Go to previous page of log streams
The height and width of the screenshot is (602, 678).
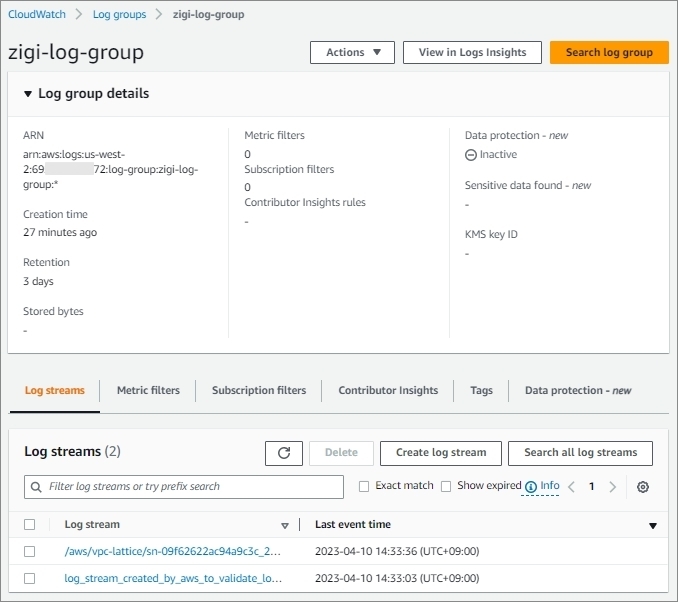(x=571, y=487)
